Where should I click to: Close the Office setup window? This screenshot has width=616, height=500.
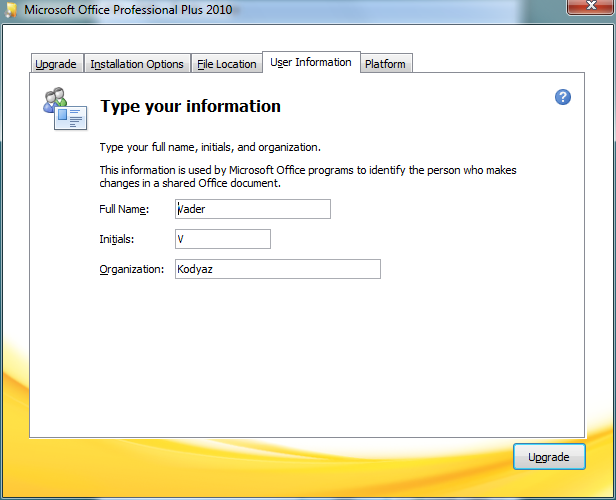pos(590,6)
